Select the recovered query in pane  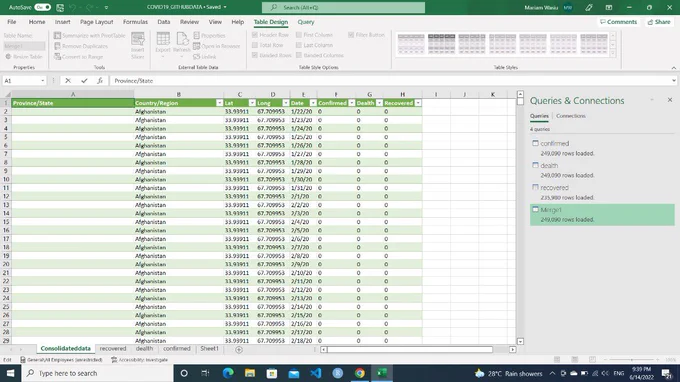pyautogui.click(x=602, y=192)
